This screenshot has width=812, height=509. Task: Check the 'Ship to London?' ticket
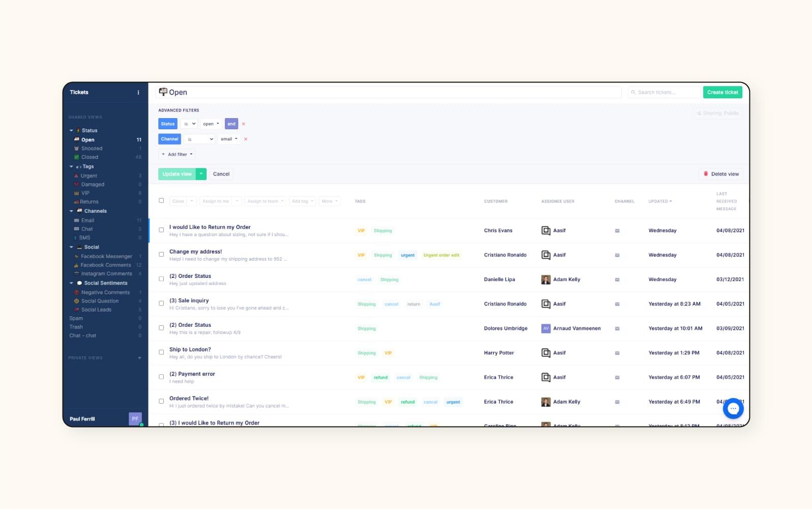161,352
